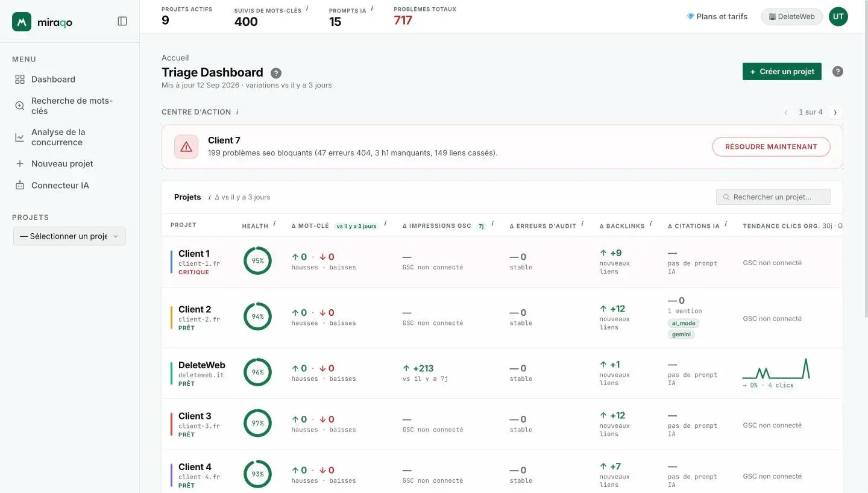Image resolution: width=868 pixels, height=493 pixels.
Task: Click the info icon in Δ Impressions GSC header
Action: (492, 224)
